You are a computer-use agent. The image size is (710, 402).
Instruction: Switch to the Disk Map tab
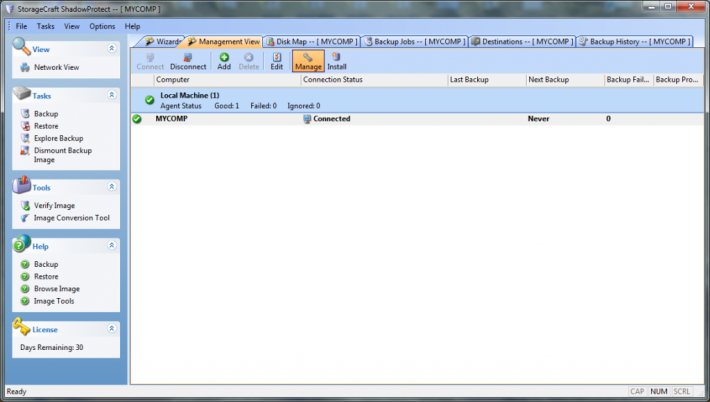coord(312,42)
